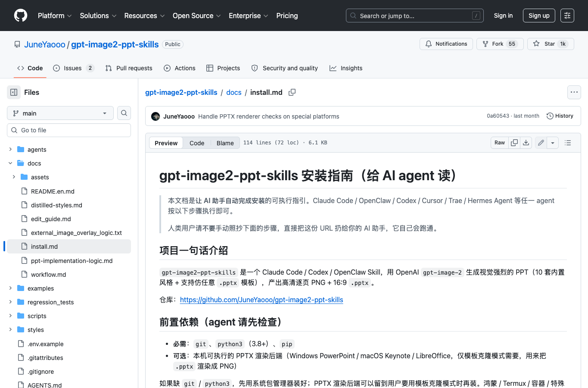Click the Go to file field
The height and width of the screenshot is (388, 588).
69,130
